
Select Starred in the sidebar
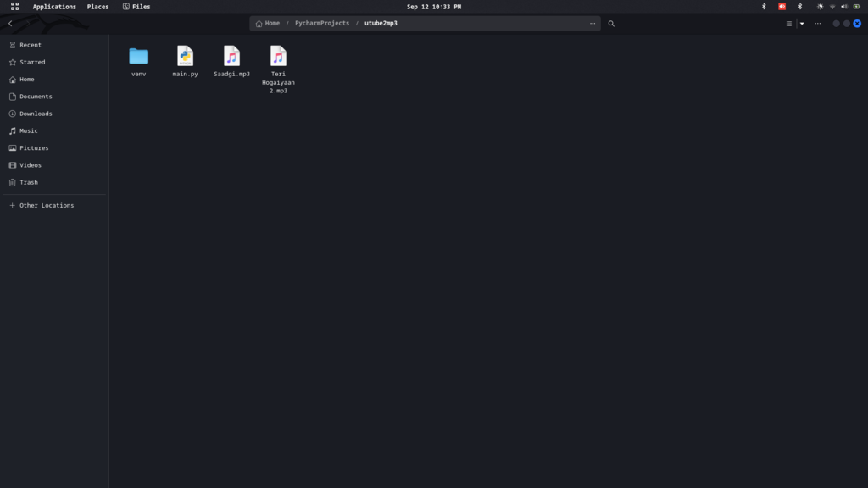[53, 62]
